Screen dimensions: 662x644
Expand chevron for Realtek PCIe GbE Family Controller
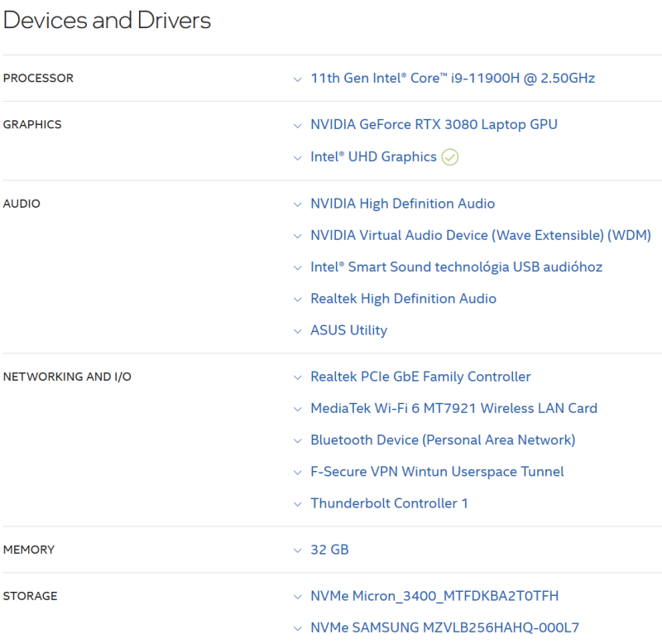pyautogui.click(x=298, y=378)
